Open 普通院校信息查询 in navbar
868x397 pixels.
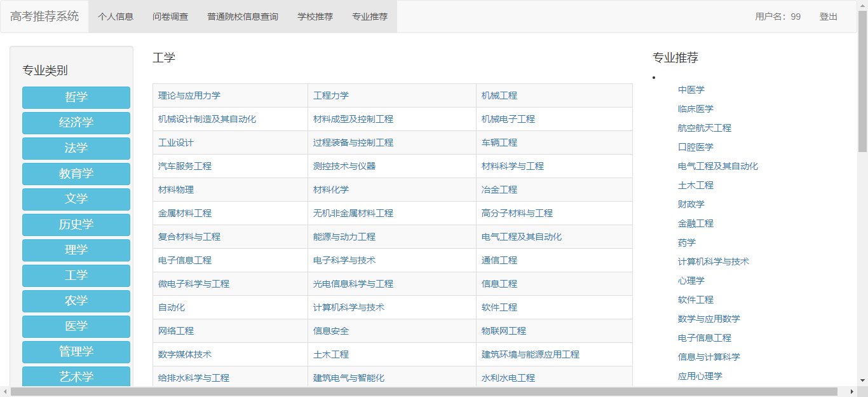[x=243, y=17]
